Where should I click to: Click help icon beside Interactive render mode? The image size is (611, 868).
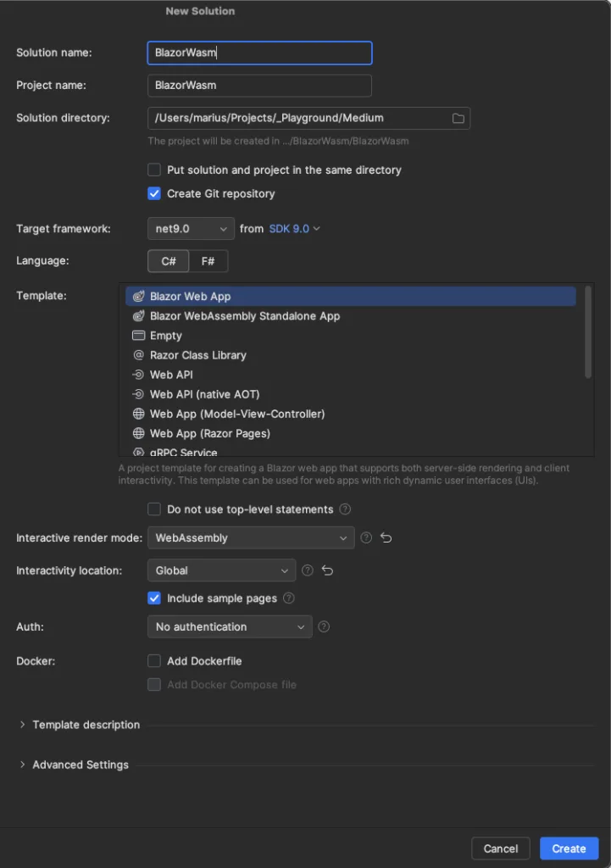tap(365, 537)
